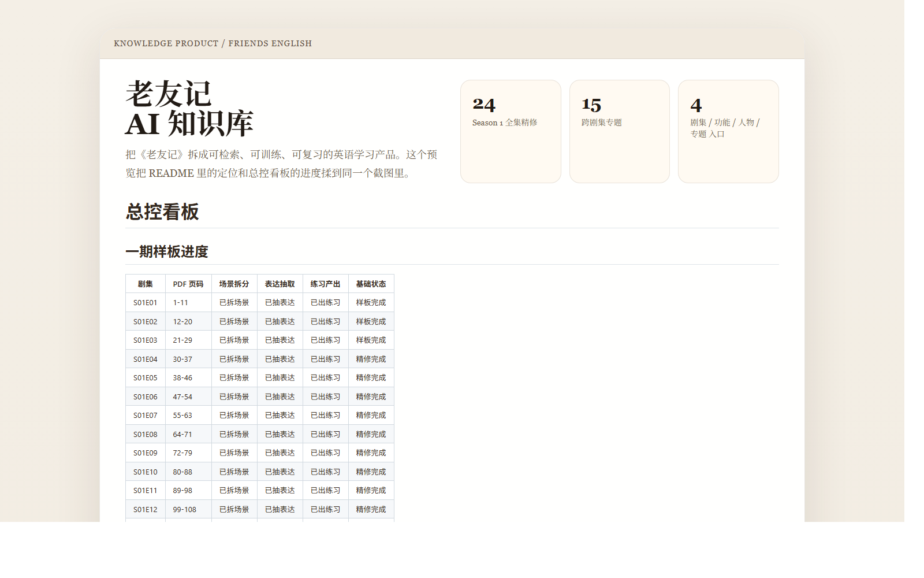
Task: Click the 场景拆分 column header
Action: pos(234,284)
